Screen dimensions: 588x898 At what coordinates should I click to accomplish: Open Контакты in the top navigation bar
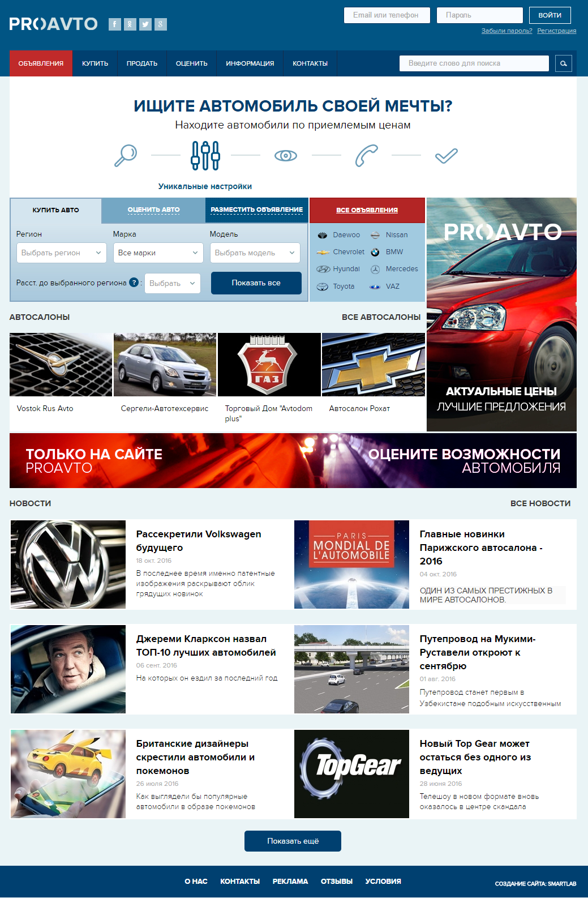point(310,63)
